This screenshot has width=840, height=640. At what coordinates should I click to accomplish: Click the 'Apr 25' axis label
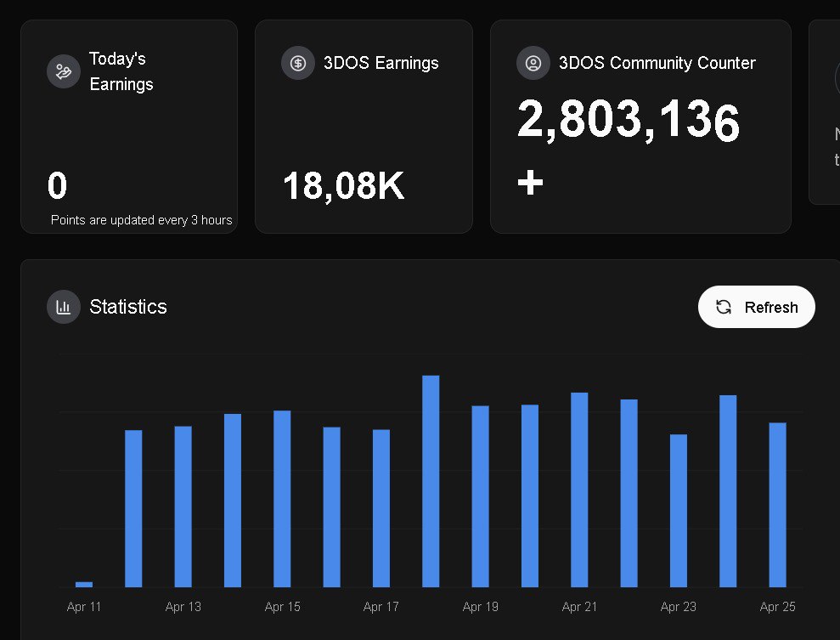(x=778, y=607)
